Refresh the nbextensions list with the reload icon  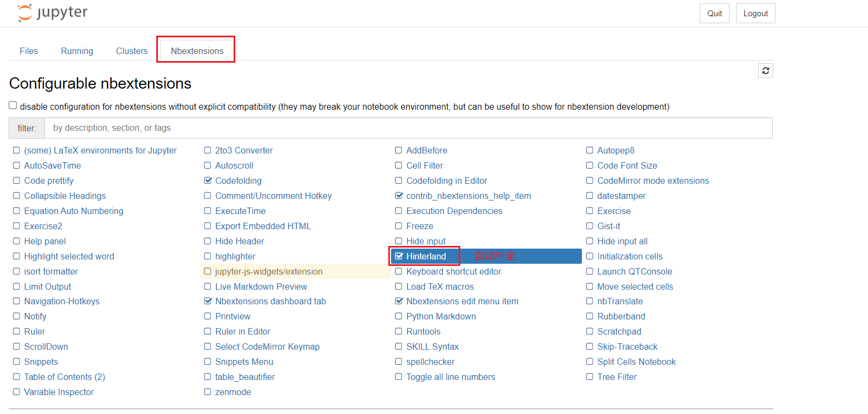(x=766, y=71)
